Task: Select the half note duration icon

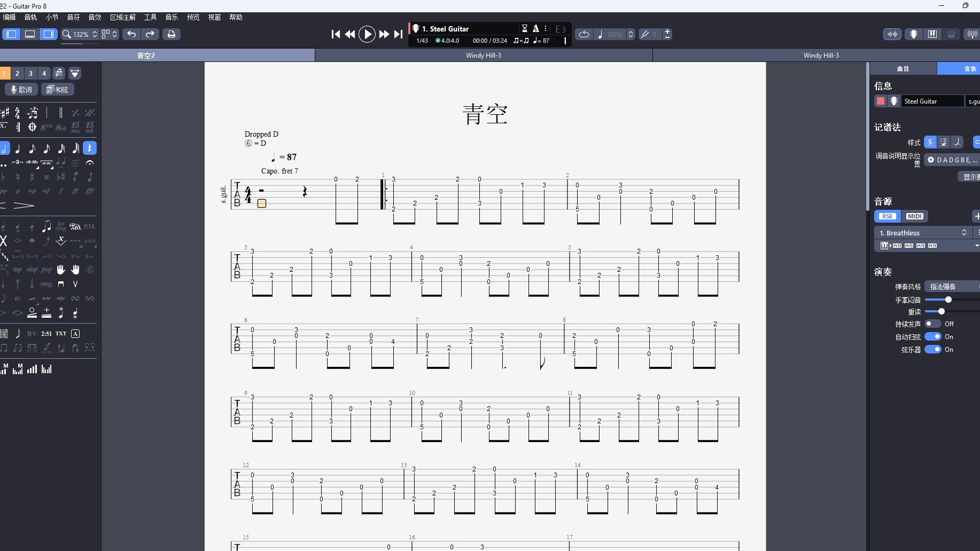Action: coord(4,149)
